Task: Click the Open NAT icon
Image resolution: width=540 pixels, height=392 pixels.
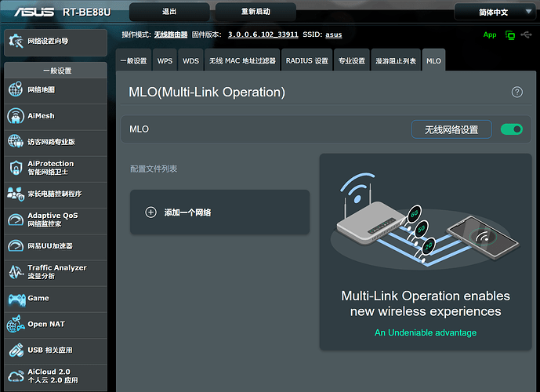Action: [16, 325]
